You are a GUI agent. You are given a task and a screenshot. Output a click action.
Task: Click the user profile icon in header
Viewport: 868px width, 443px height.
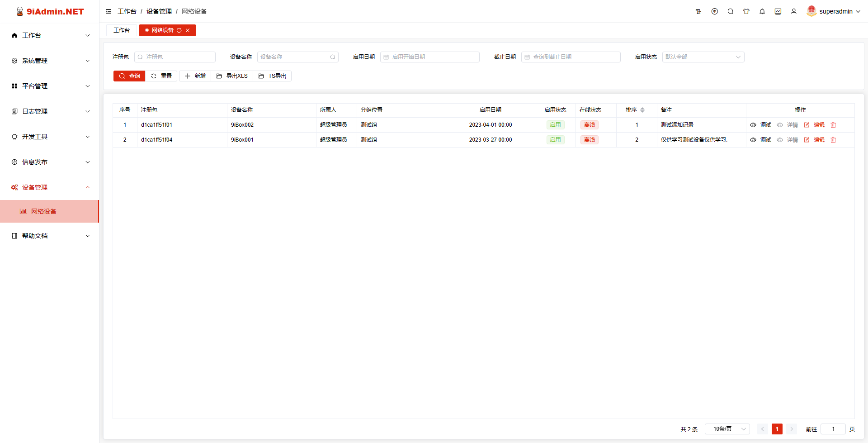tap(794, 11)
